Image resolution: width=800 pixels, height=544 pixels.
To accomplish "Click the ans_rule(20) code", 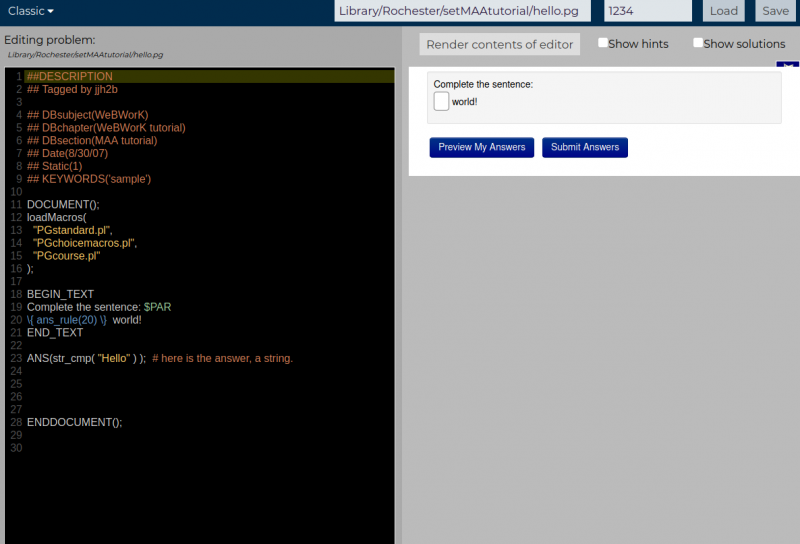I will click(x=66, y=320).
